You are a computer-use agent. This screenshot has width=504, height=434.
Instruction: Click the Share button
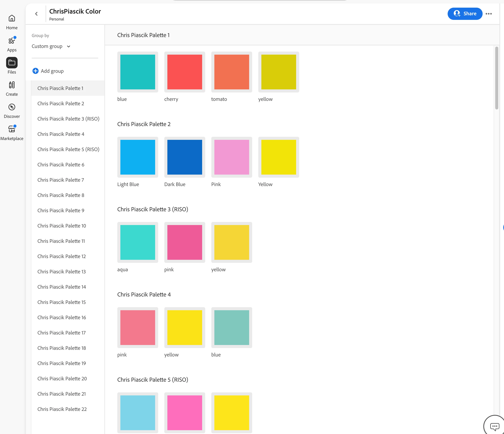(x=465, y=14)
